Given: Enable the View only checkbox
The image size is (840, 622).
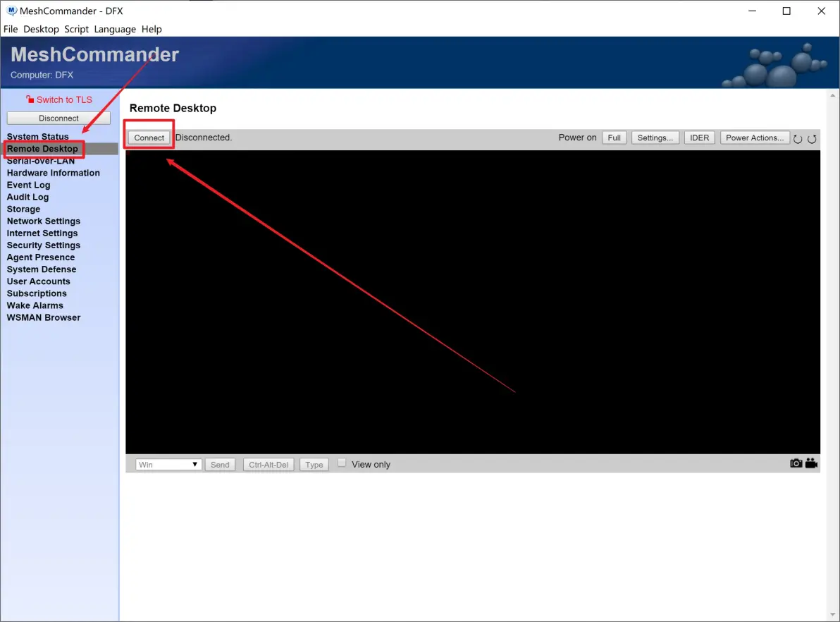Looking at the screenshot, I should tap(342, 463).
